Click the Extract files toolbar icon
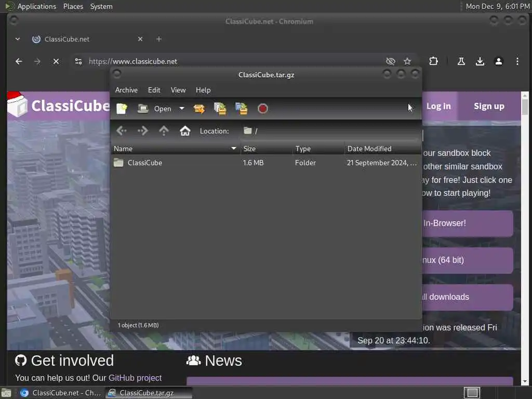The image size is (532, 399). 199,109
